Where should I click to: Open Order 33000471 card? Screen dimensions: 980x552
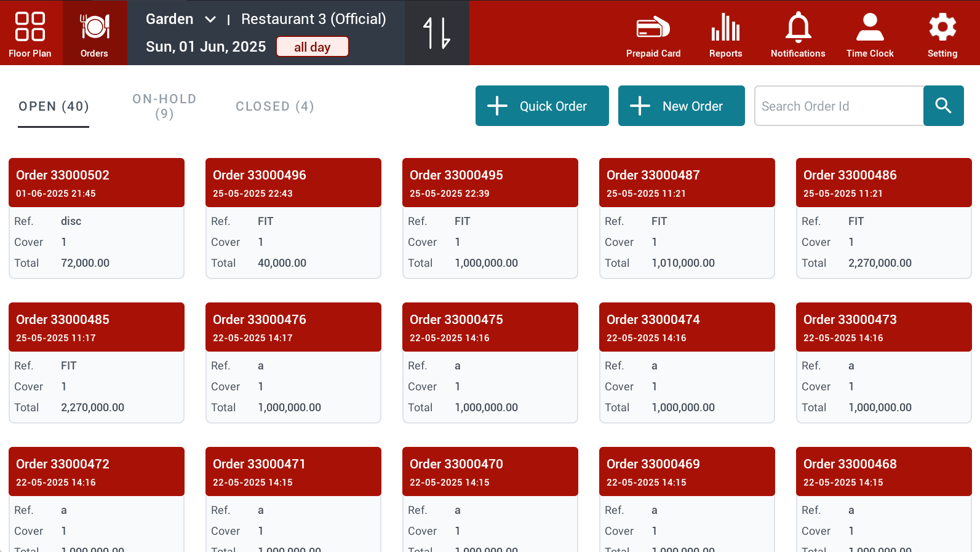[293, 499]
